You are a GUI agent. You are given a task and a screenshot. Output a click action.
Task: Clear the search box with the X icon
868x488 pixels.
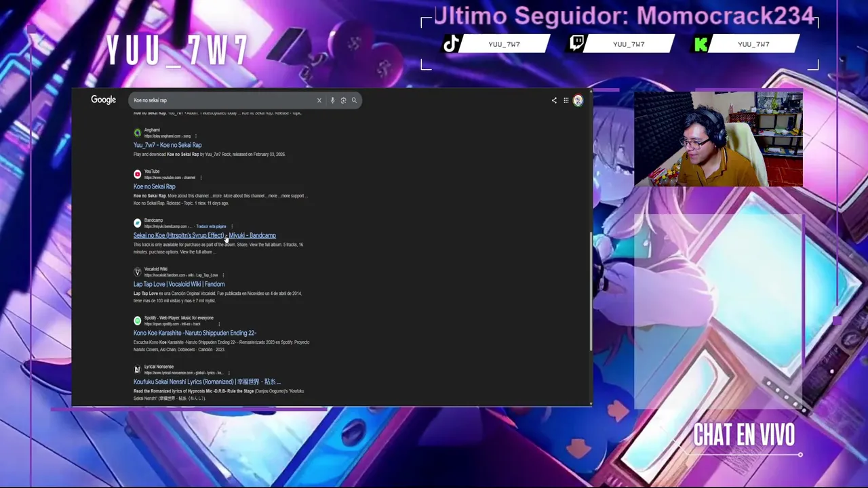tap(319, 100)
